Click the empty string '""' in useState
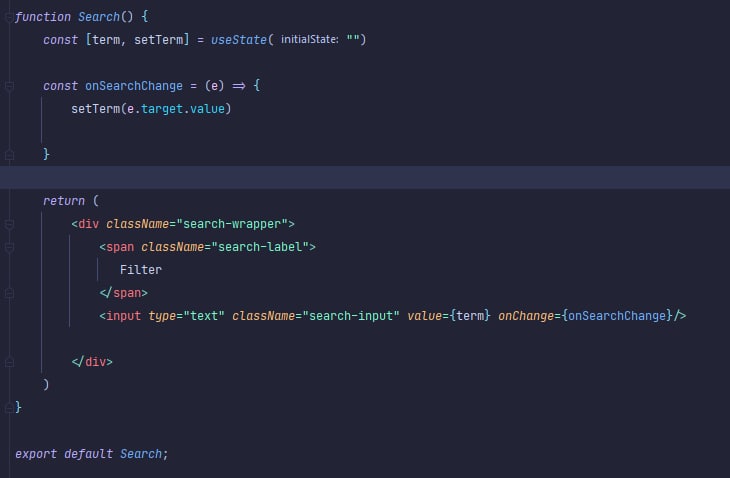This screenshot has width=730, height=478. click(x=353, y=40)
